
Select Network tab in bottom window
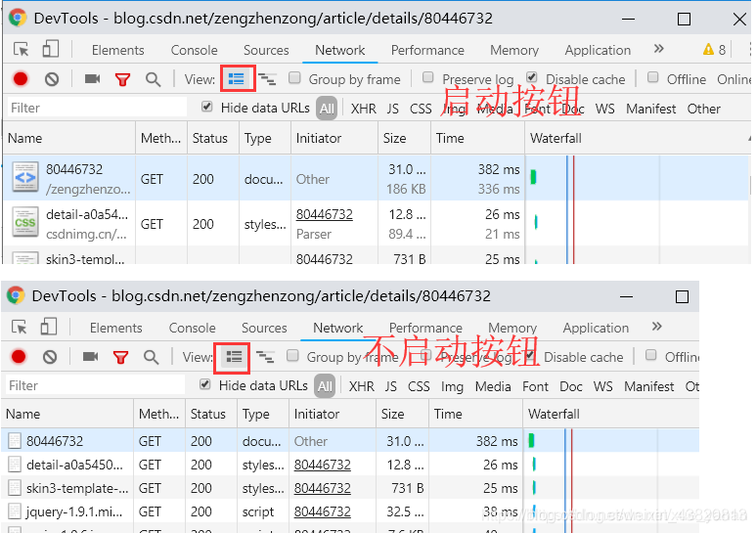click(x=337, y=328)
